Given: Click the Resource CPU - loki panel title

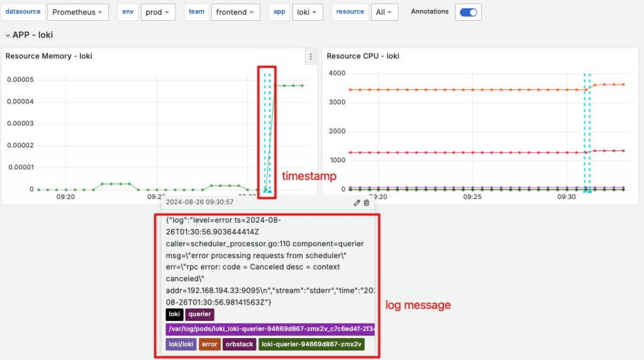Looking at the screenshot, I should 363,56.
